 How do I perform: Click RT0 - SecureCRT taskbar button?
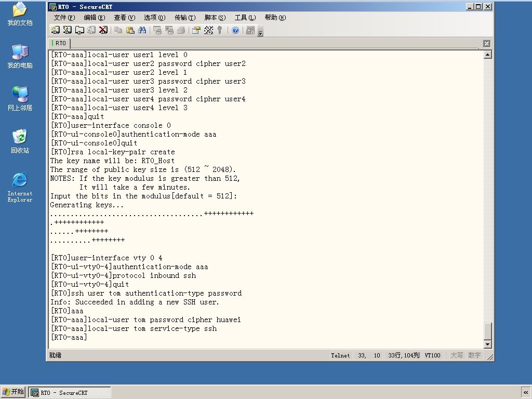point(70,393)
